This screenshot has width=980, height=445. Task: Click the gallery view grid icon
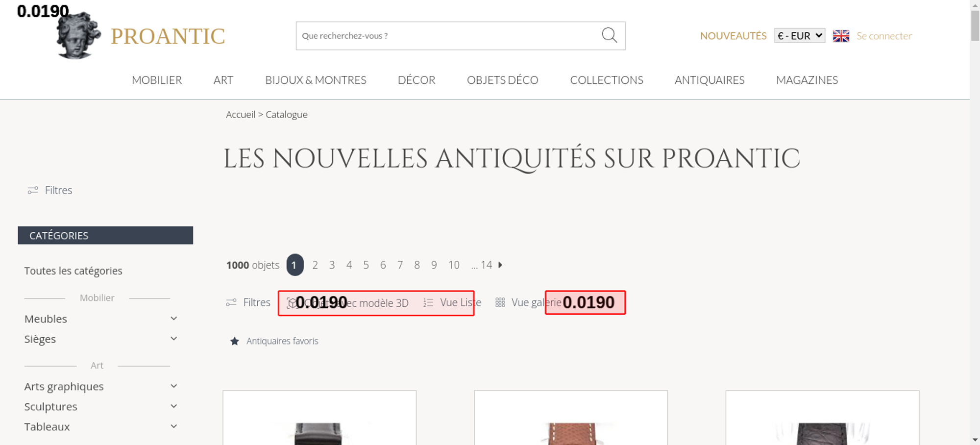pyautogui.click(x=500, y=303)
